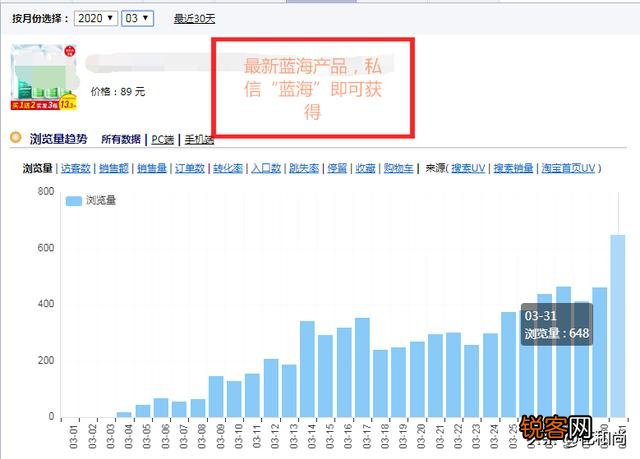The height and width of the screenshot is (459, 640).
Task: Show the 跳失率 metric
Action: 304,168
